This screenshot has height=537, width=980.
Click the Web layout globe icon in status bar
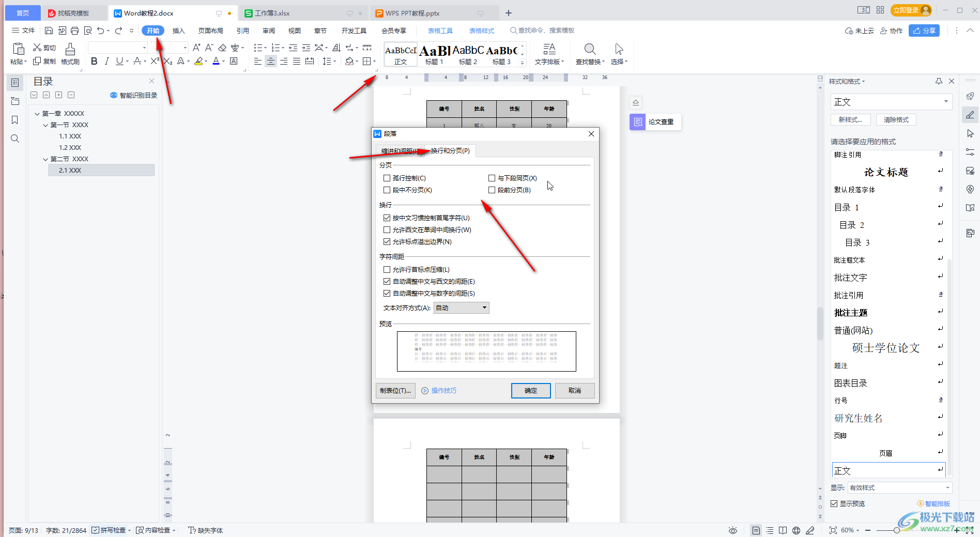point(796,530)
